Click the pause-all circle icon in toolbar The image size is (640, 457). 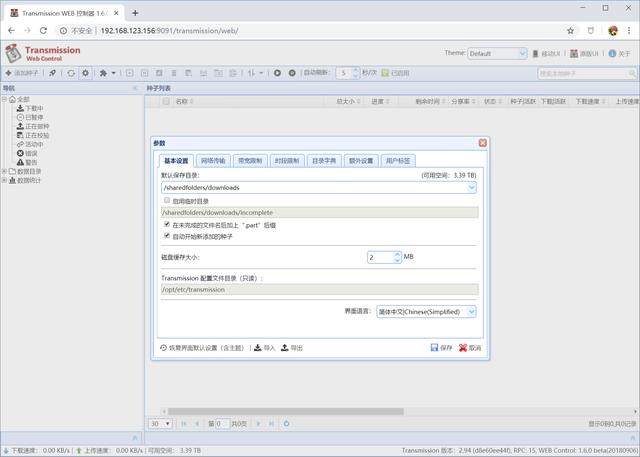pos(292,73)
